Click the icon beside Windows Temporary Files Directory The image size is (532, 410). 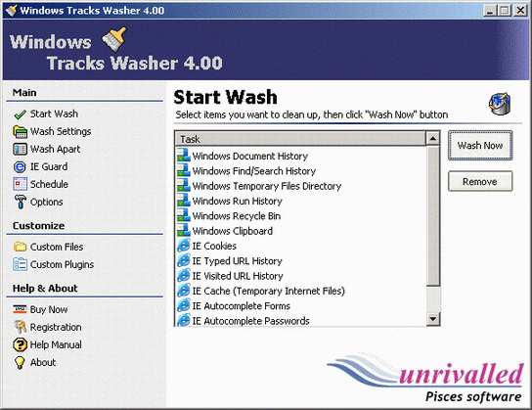pos(184,185)
